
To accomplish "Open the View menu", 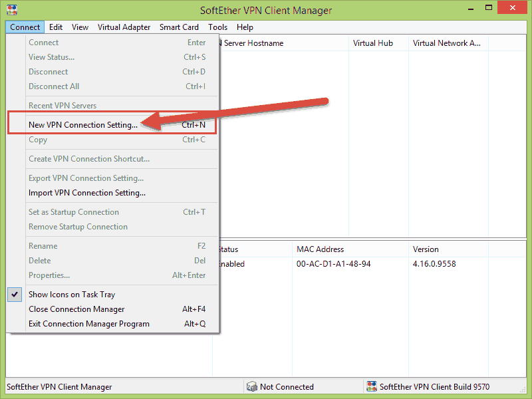I will [80, 27].
